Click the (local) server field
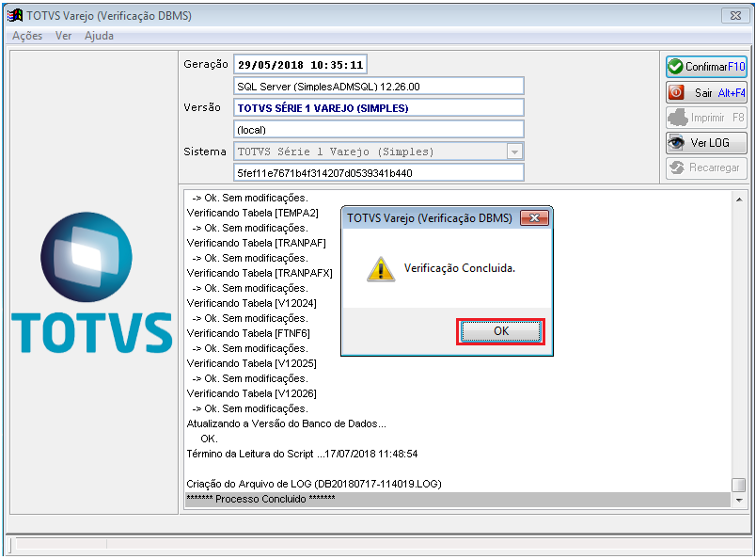Screen dimensions: 756x559 click(x=379, y=130)
